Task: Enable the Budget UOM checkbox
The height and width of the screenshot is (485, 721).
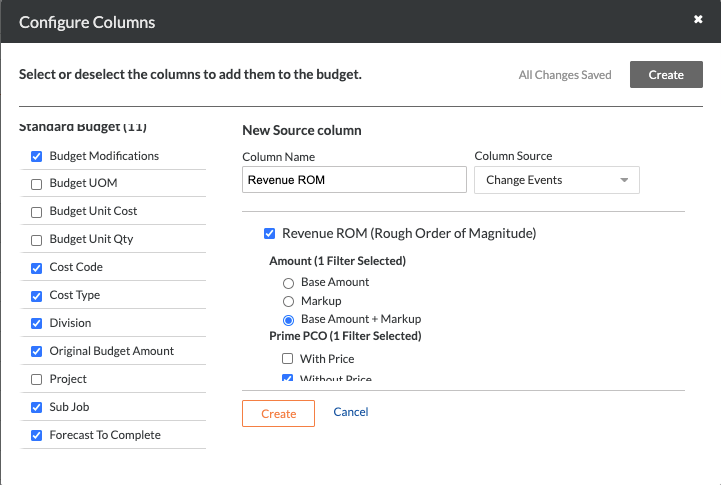Action: [x=37, y=184]
